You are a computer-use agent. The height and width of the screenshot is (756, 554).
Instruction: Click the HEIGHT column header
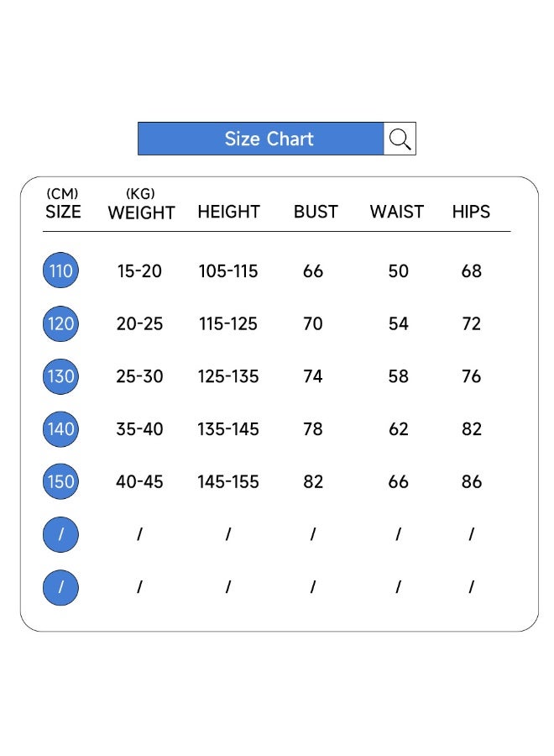click(228, 212)
